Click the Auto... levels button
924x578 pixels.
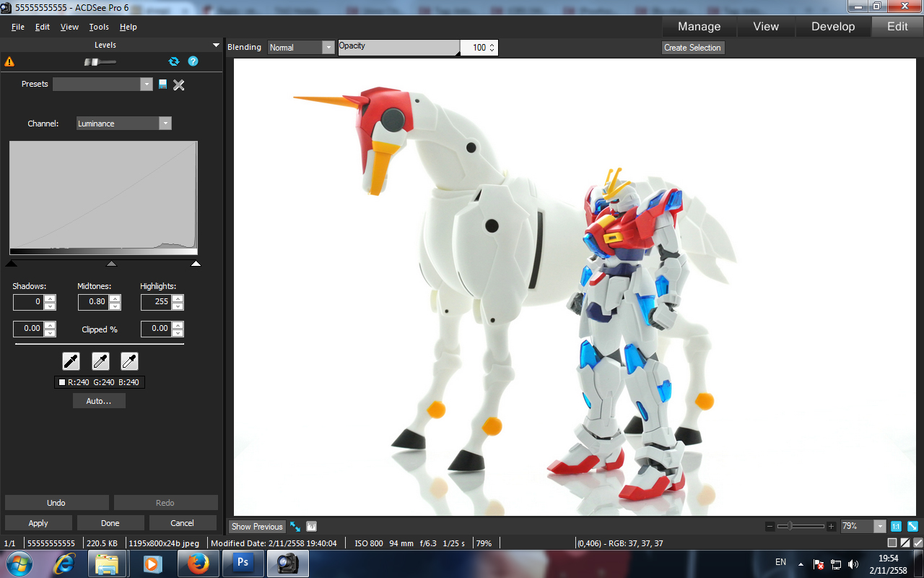99,401
